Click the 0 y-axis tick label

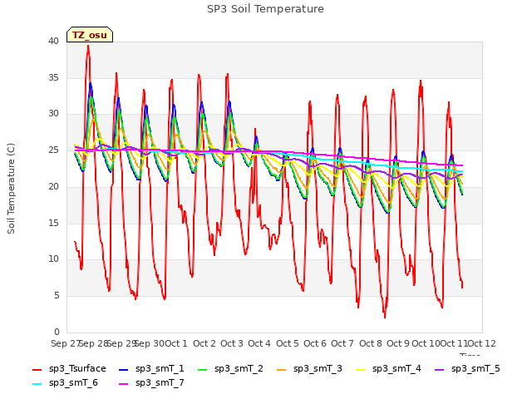pos(57,332)
